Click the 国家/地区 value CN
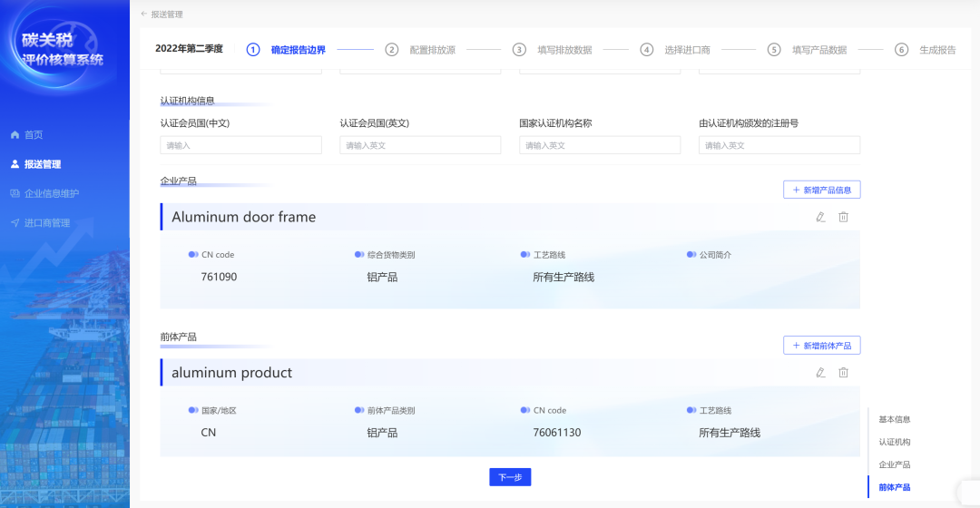The height and width of the screenshot is (508, 980). (208, 433)
